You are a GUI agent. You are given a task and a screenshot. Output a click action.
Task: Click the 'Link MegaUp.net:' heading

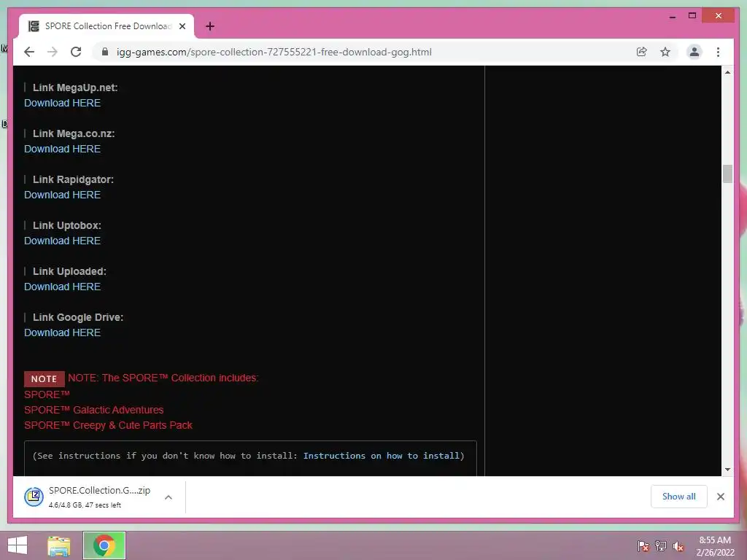[x=75, y=87]
